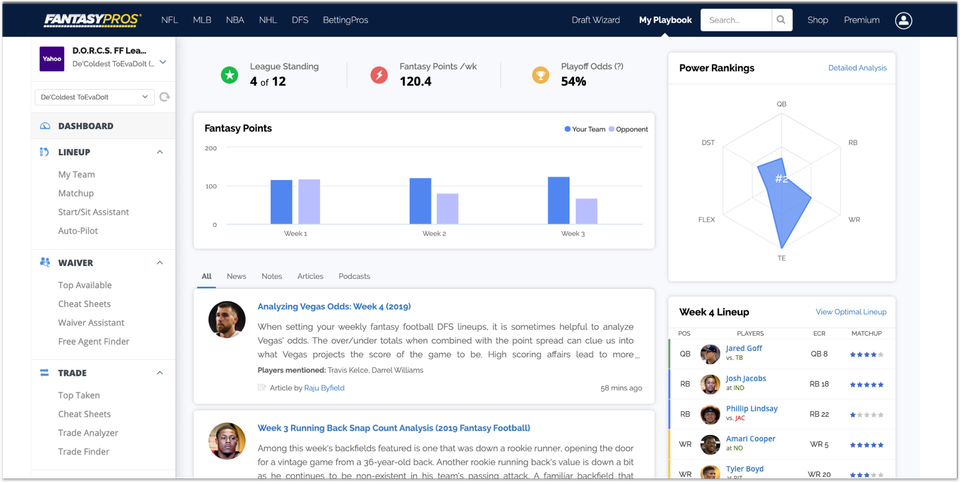Switch to the Notes tab
Image resolution: width=960 pixels, height=482 pixels.
[x=272, y=276]
